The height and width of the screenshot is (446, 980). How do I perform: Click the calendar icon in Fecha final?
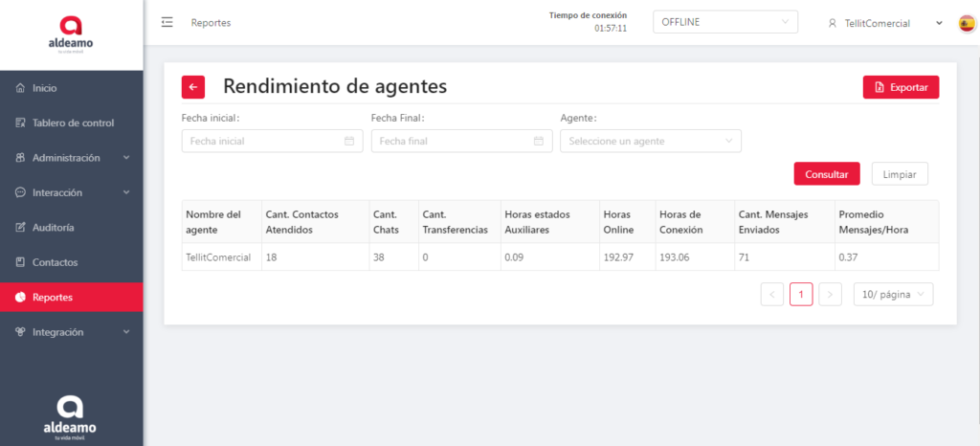(x=539, y=142)
